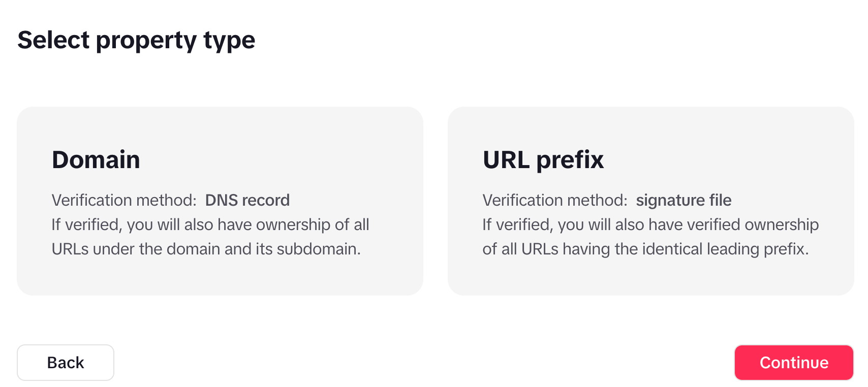Click the bold 'DNS record' text

[x=247, y=200]
